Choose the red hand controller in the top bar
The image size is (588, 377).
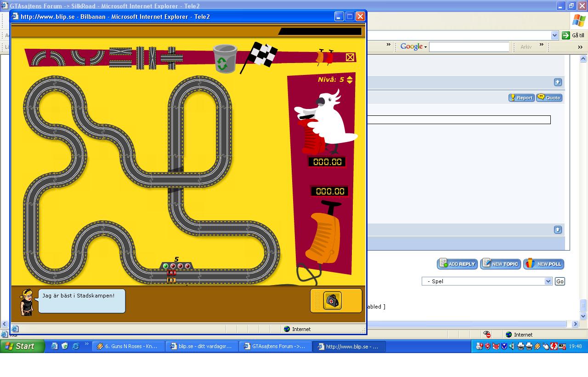[329, 57]
